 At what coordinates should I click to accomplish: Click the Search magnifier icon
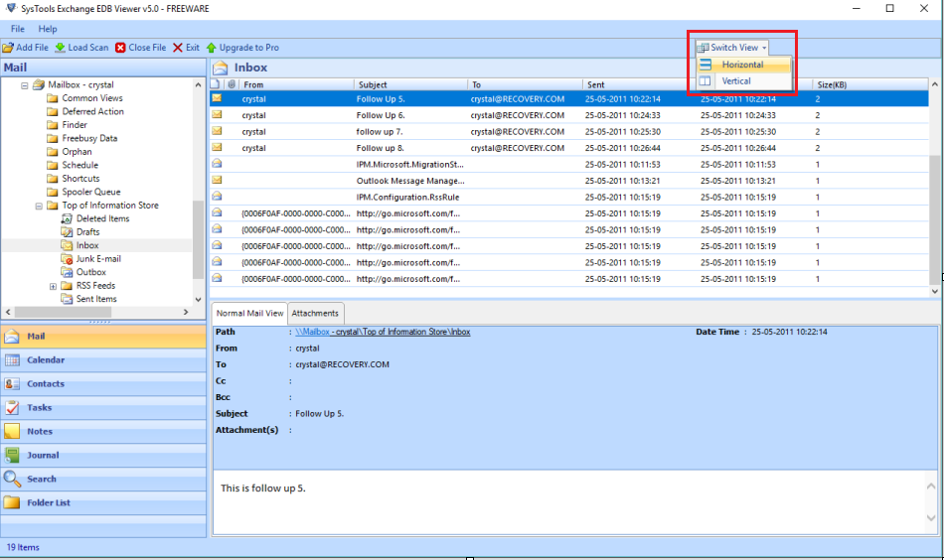pyautogui.click(x=12, y=479)
